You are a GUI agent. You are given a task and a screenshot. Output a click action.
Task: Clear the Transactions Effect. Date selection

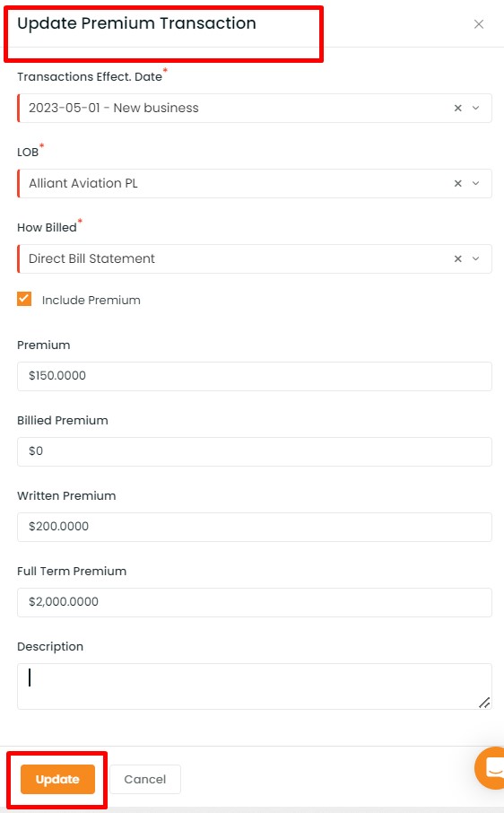458,108
